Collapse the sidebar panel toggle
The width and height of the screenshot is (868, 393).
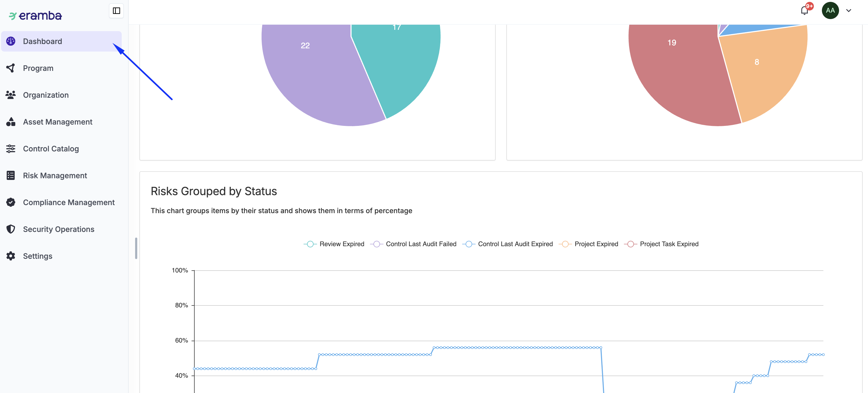point(116,11)
